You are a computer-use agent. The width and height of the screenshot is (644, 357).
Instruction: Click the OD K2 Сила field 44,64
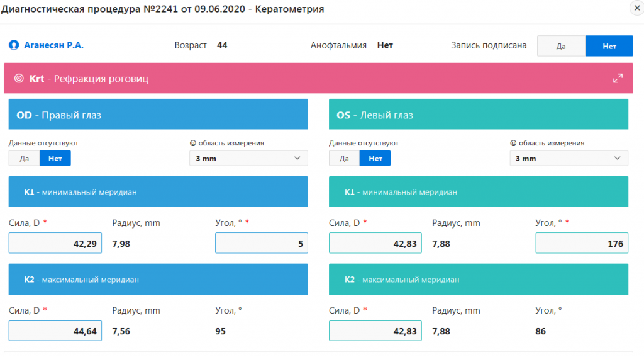55,331
